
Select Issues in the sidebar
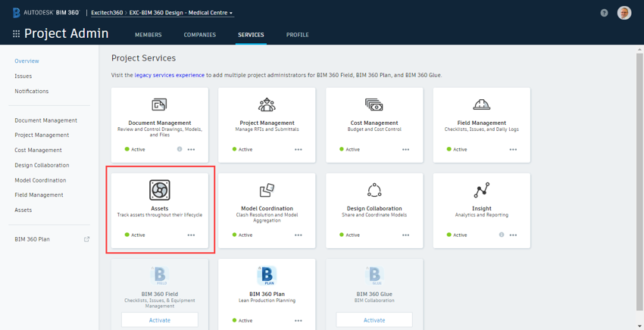click(x=23, y=76)
